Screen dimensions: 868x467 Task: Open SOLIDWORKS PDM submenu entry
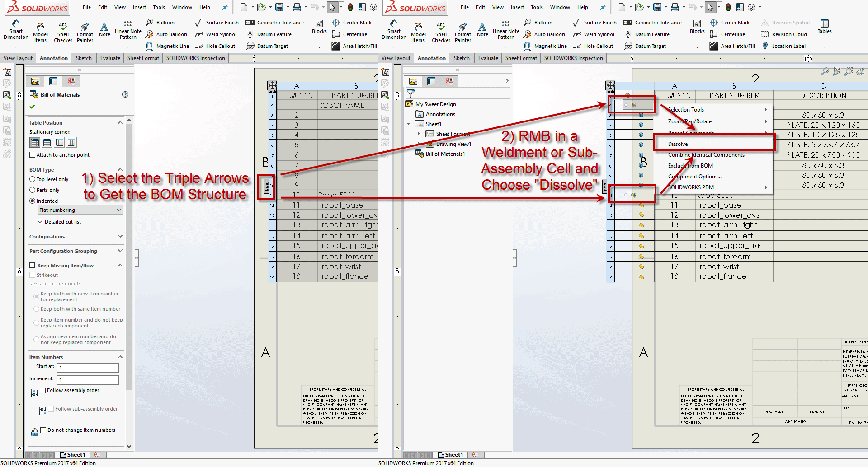(x=691, y=187)
